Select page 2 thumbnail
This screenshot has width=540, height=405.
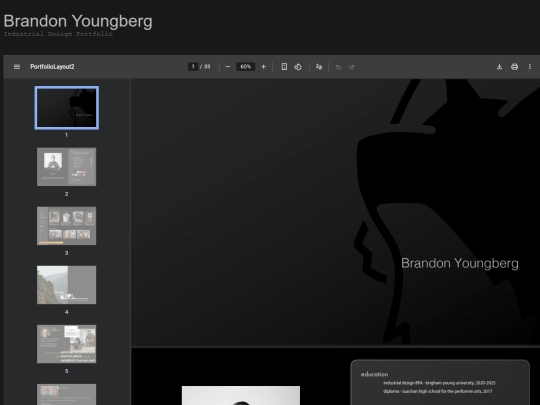pyautogui.click(x=66, y=167)
